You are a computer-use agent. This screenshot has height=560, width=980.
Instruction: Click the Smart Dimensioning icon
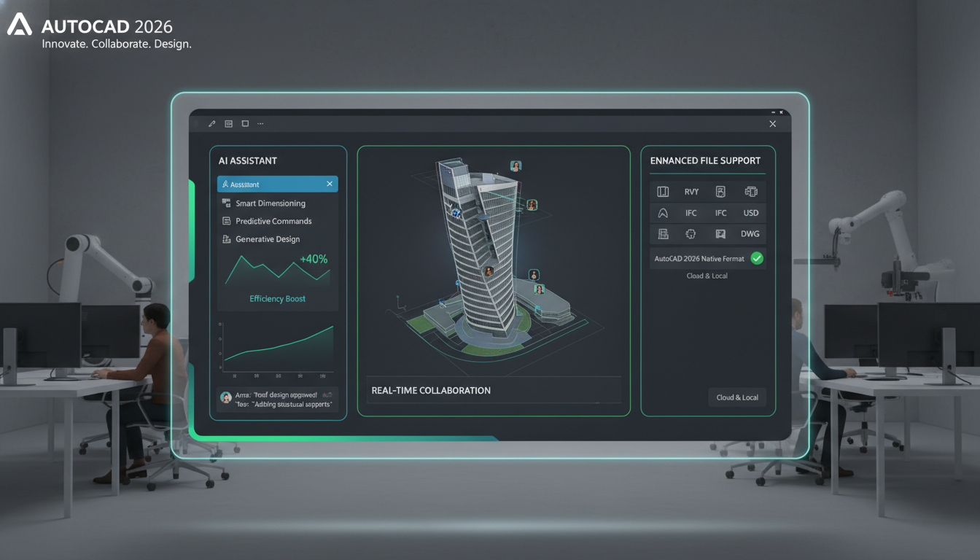click(x=226, y=203)
